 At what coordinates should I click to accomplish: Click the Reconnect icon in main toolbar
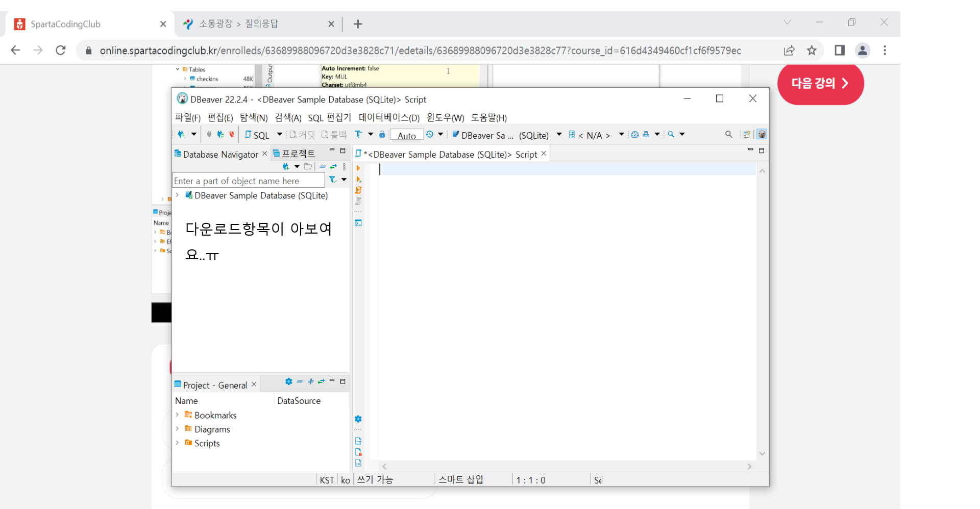220,134
